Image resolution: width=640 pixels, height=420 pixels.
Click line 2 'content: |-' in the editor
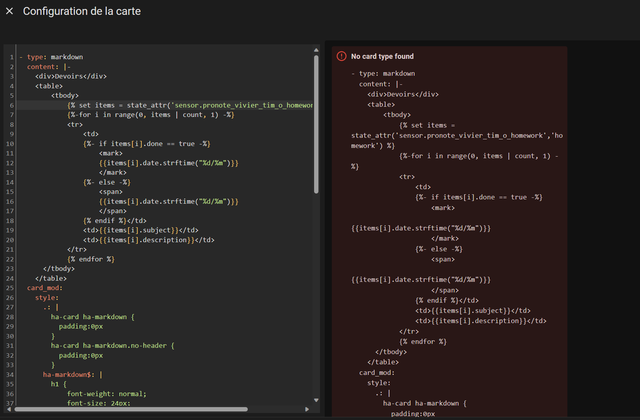pos(49,67)
